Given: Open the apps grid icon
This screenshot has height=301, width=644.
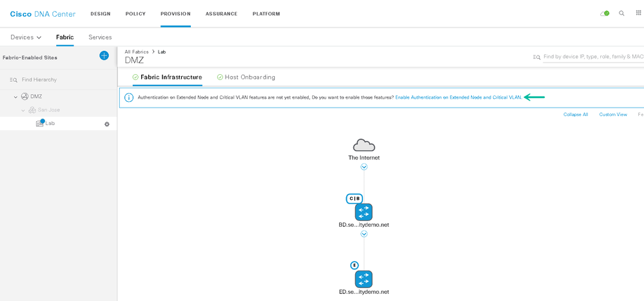Looking at the screenshot, I should 638,13.
